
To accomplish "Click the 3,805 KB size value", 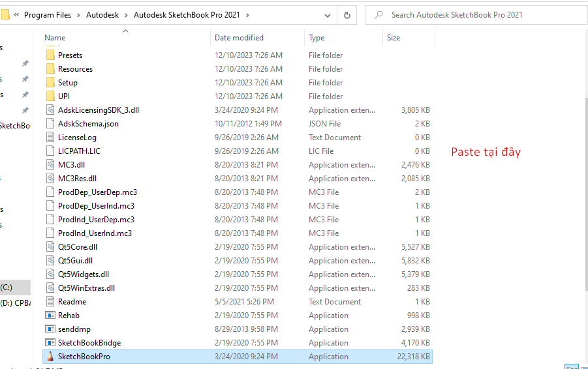I will click(416, 110).
